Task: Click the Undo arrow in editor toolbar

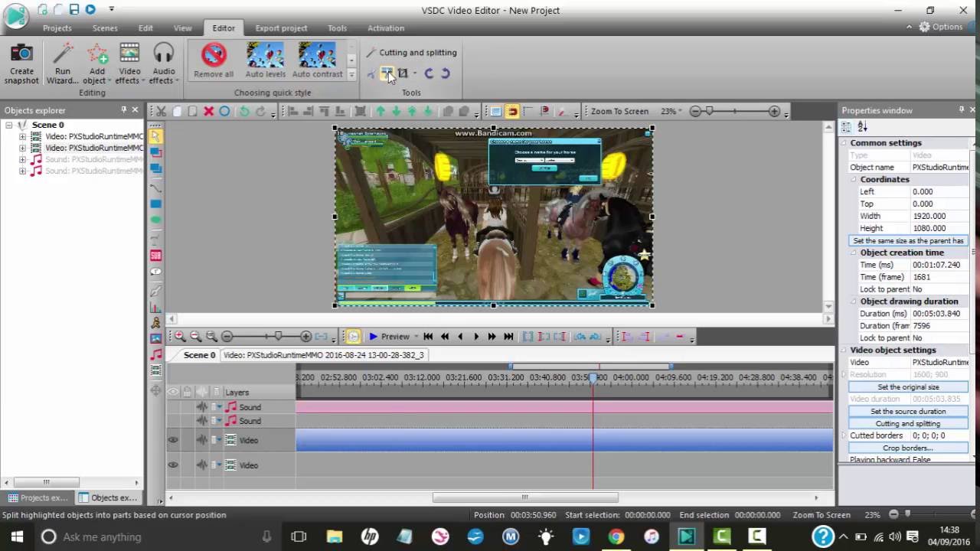Action: click(244, 112)
